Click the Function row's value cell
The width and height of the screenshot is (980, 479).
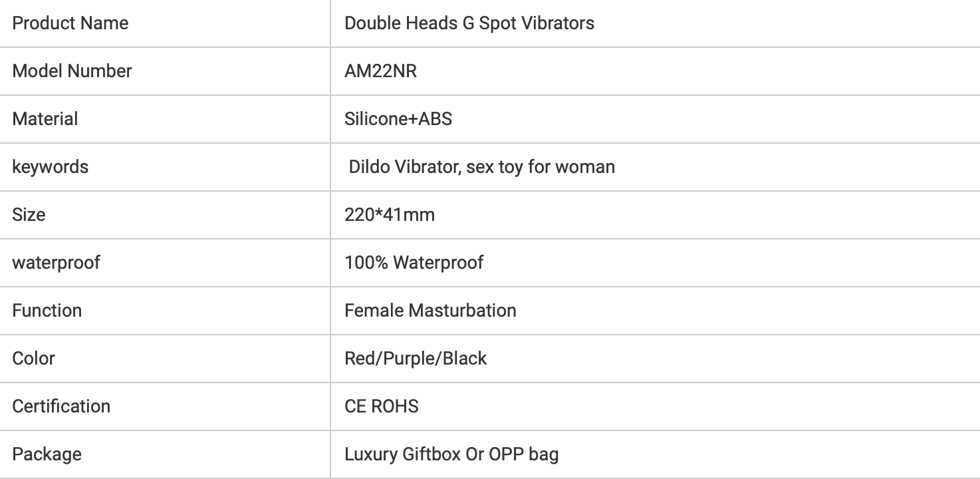coord(429,311)
